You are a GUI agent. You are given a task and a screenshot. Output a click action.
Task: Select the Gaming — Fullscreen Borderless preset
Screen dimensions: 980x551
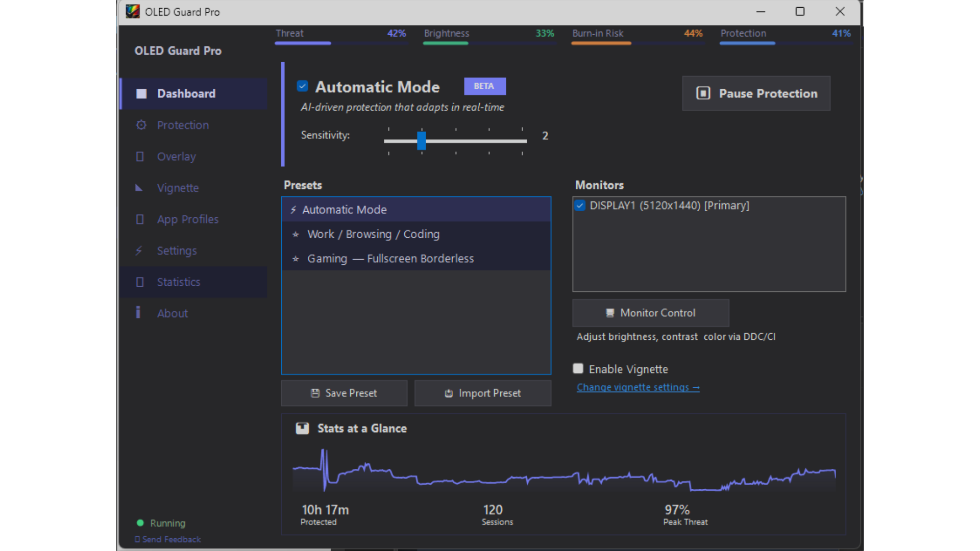[390, 259]
